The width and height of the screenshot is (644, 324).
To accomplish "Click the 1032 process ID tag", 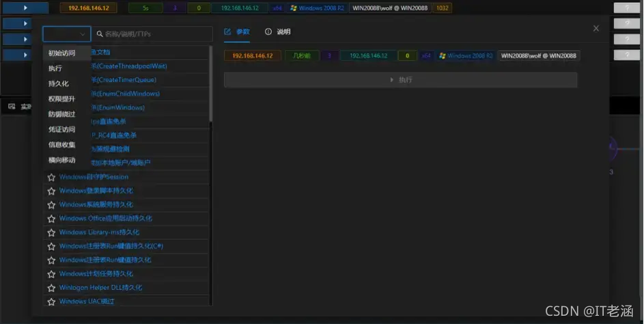I will coord(443,8).
